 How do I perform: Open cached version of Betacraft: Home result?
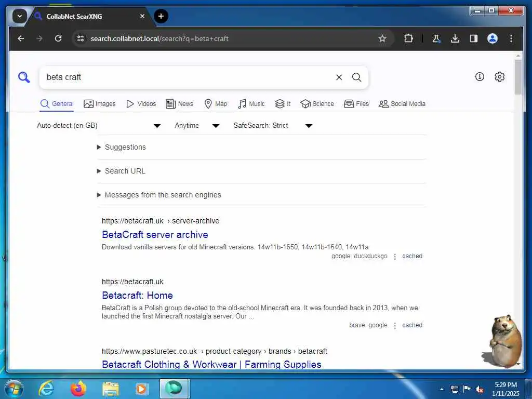click(412, 325)
